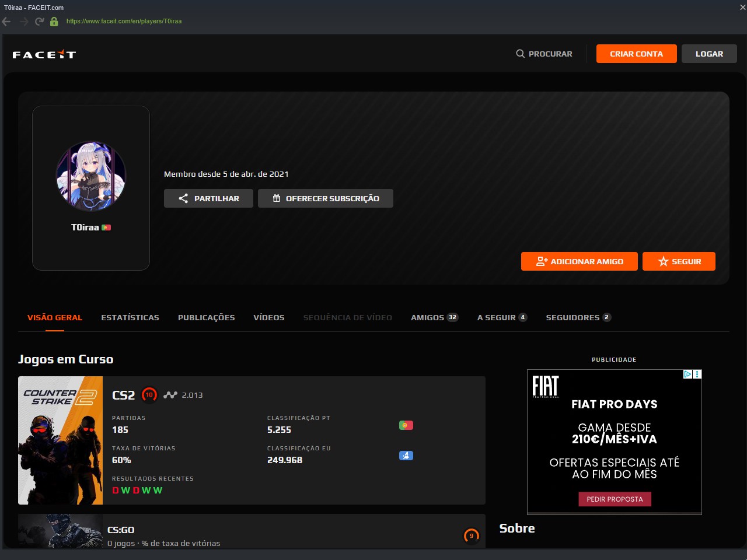
Task: Click the Seguir button
Action: pyautogui.click(x=679, y=261)
